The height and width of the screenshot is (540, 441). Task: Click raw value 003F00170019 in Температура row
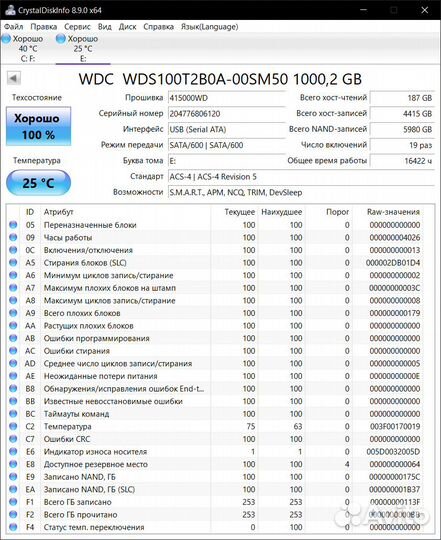[395, 426]
